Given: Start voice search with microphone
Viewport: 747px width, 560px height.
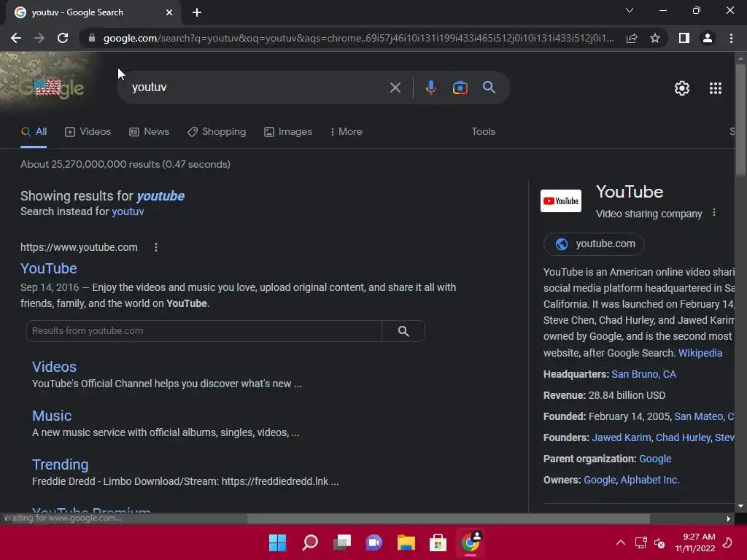Looking at the screenshot, I should click(x=430, y=87).
